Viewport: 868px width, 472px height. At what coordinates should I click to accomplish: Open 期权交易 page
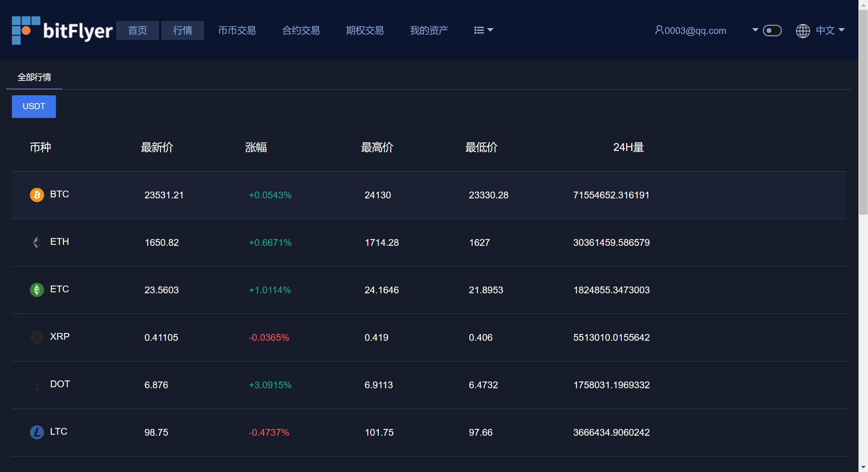[365, 31]
